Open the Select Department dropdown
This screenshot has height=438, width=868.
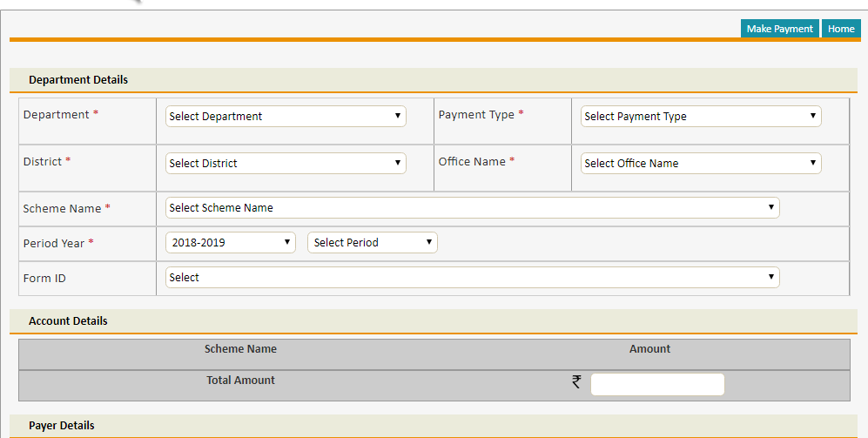286,116
